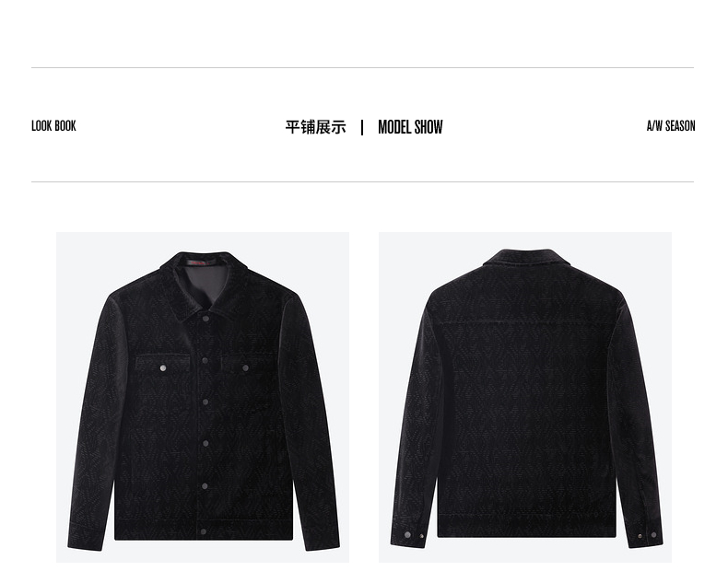
Task: Click the right chest pocket button
Action: pos(245,367)
